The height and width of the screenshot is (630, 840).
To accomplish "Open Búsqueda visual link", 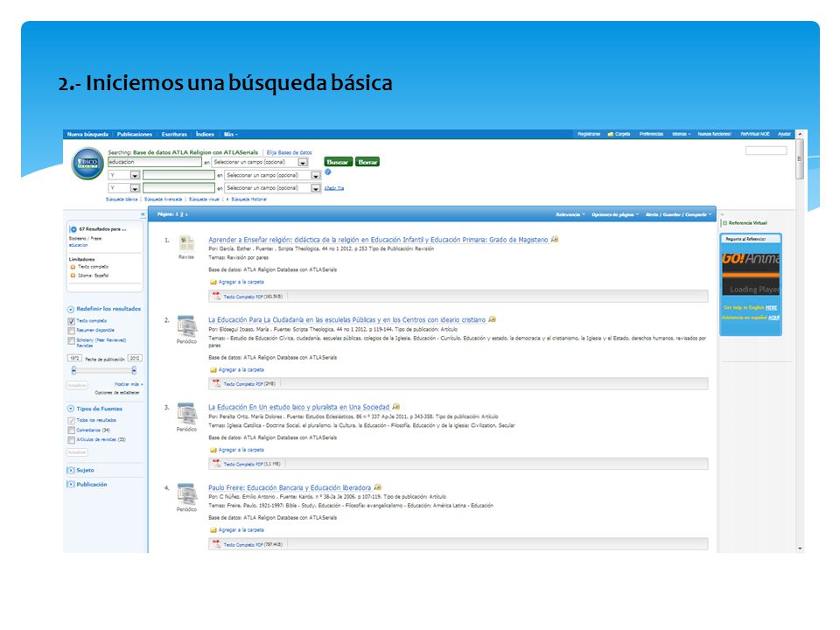I will click(x=204, y=199).
